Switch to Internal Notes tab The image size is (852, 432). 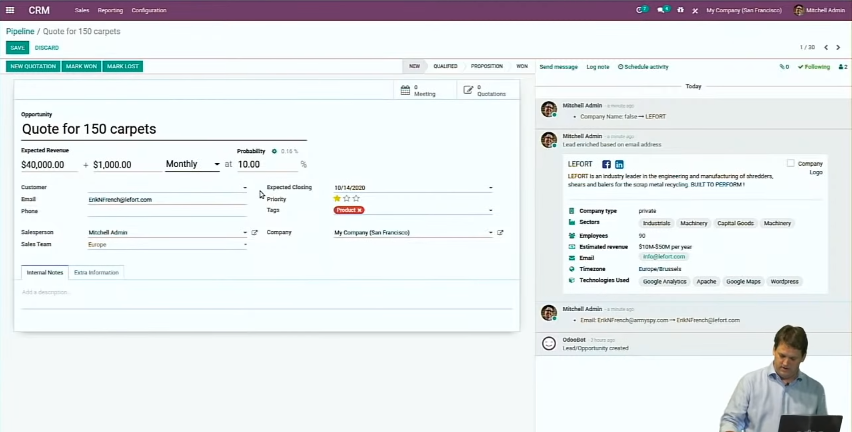[45, 272]
